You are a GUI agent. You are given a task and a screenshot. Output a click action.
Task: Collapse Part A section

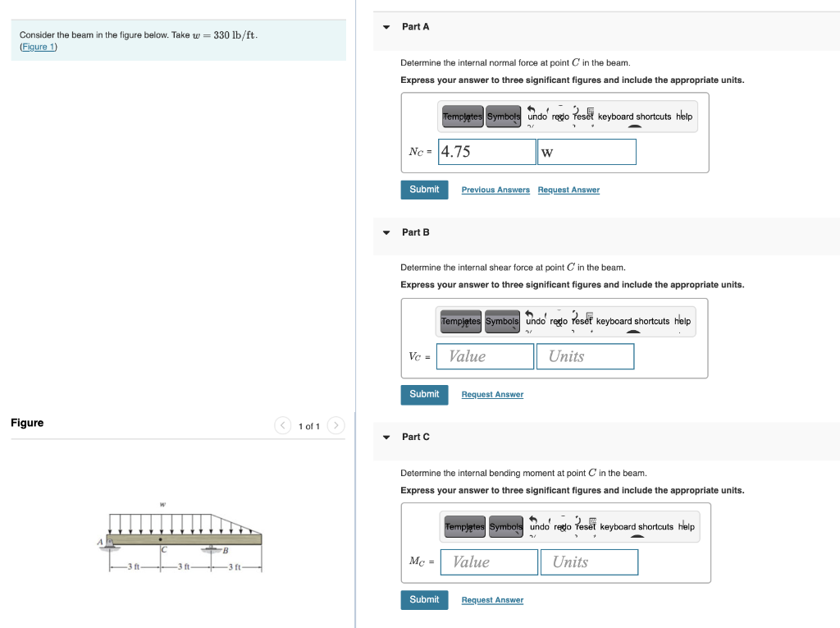pos(386,27)
